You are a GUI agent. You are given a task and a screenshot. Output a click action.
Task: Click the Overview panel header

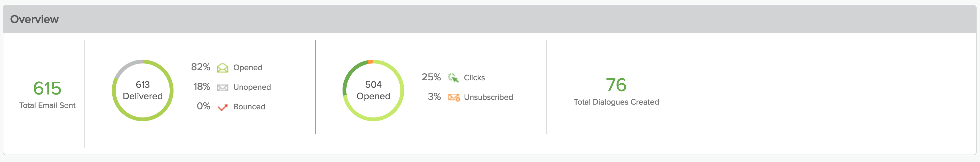(x=34, y=19)
